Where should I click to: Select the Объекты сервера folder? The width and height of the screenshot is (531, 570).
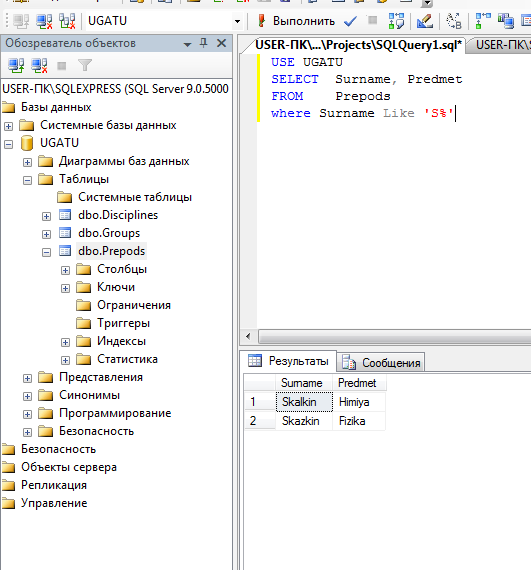69,467
